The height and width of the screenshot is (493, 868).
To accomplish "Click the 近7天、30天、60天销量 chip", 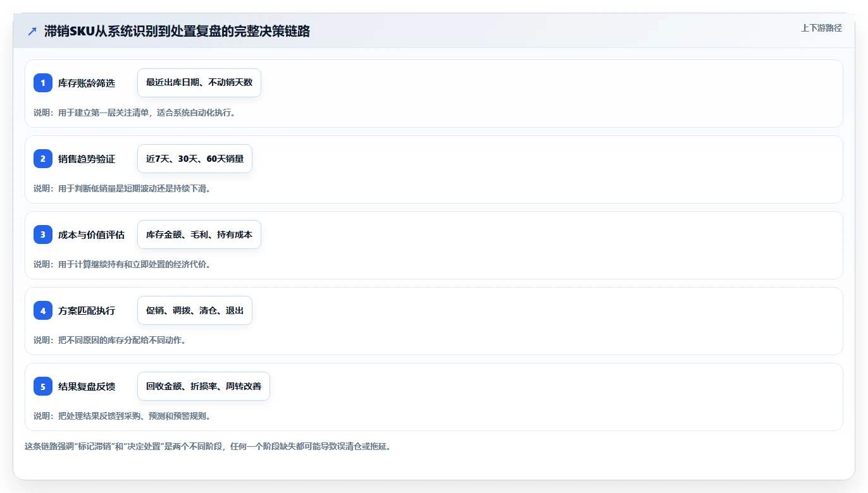I will [x=195, y=159].
